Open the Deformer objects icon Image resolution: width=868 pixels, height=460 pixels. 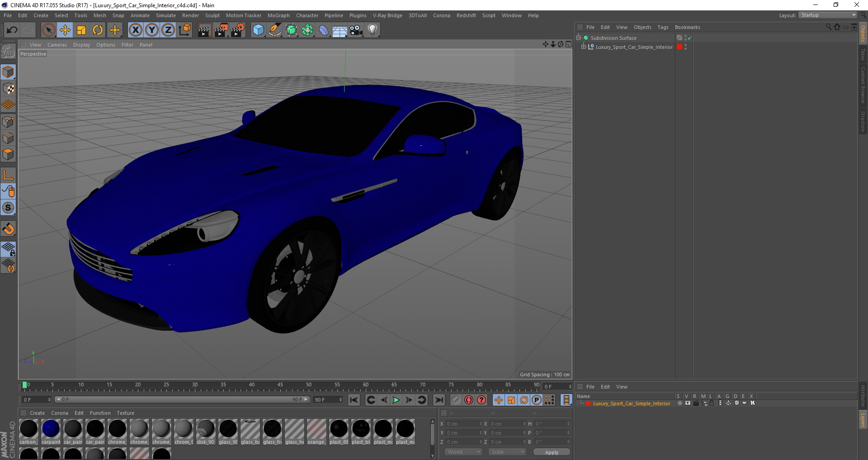click(324, 30)
